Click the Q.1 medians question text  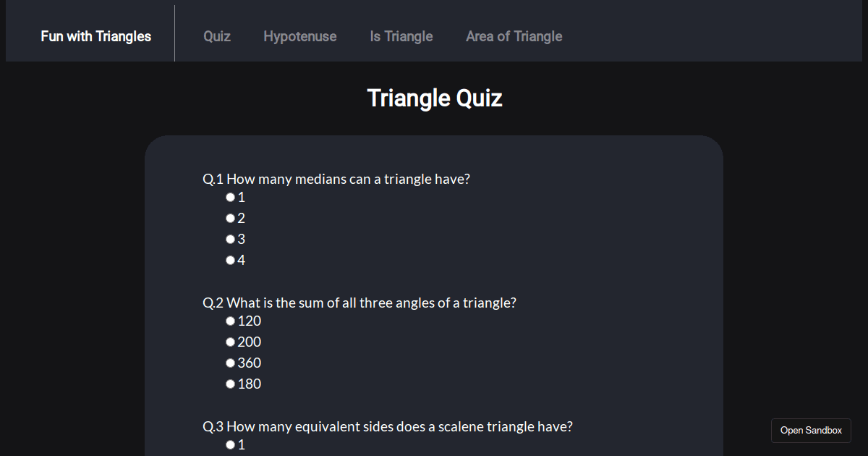(x=337, y=179)
